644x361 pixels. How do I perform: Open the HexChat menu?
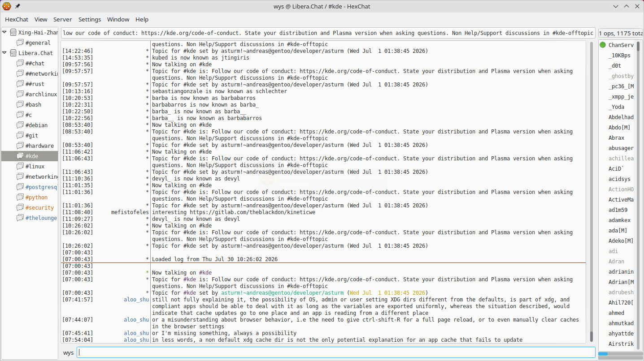click(x=17, y=20)
